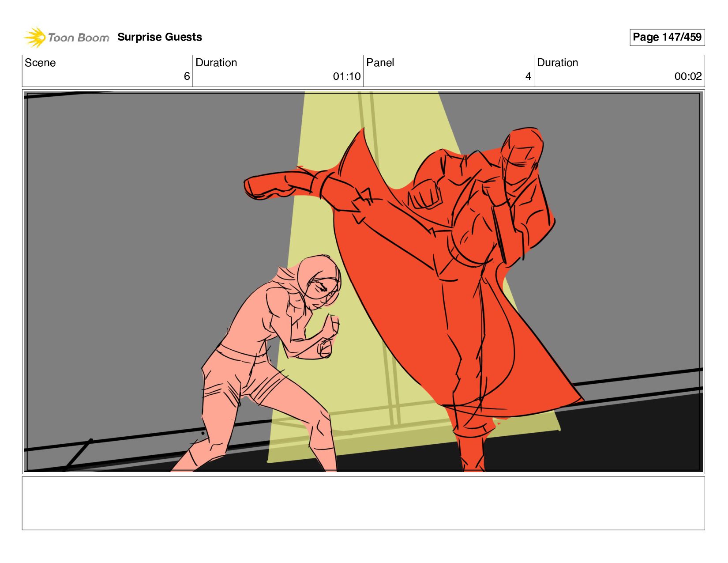This screenshot has width=728, height=563.
Task: Click the 'Scene' header label
Action: 40,63
